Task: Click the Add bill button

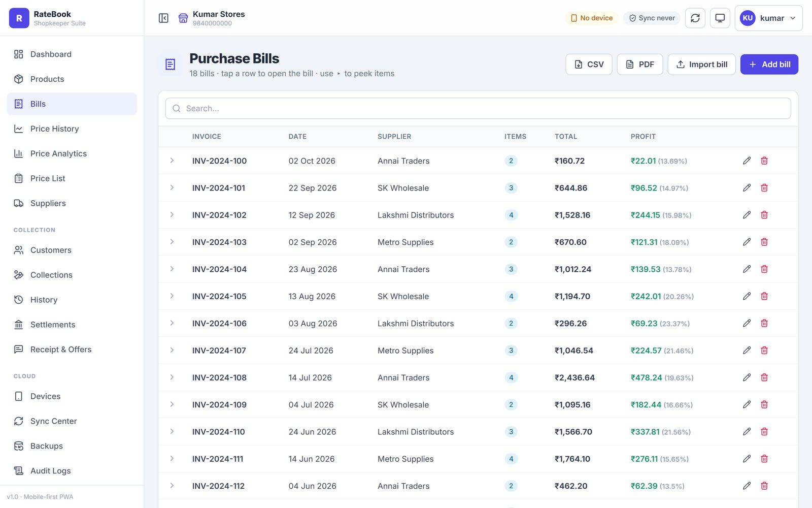Action: click(769, 65)
